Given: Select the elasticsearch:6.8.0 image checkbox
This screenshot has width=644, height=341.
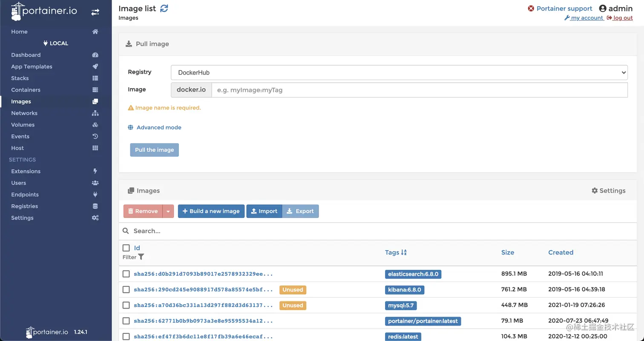Looking at the screenshot, I should pos(126,274).
